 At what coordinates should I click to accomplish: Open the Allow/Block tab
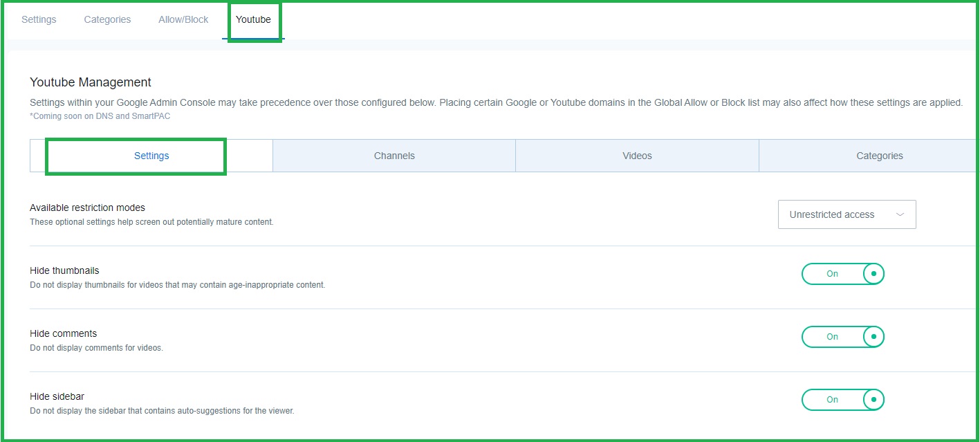183,19
